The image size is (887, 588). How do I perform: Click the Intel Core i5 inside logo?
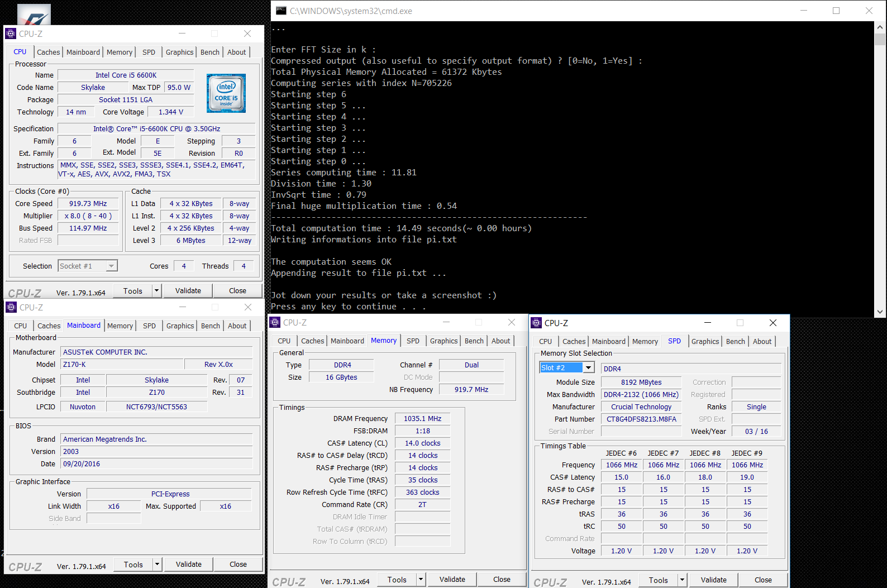click(226, 93)
